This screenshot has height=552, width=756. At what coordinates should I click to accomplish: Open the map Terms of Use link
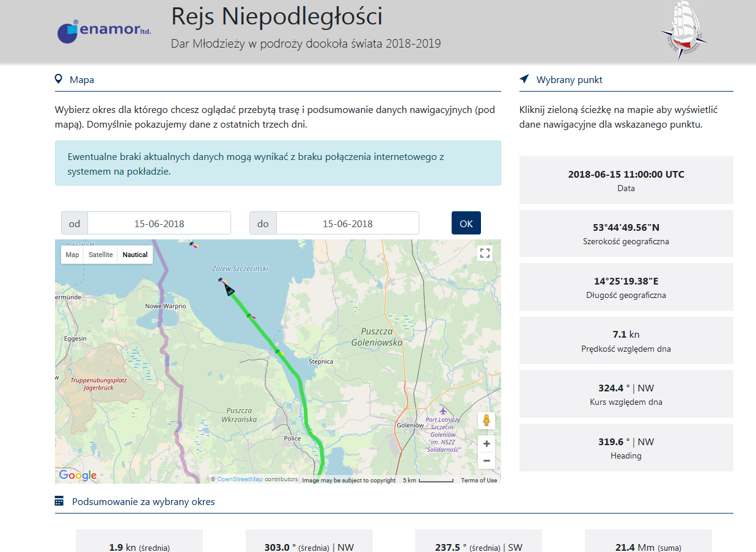pos(479,480)
